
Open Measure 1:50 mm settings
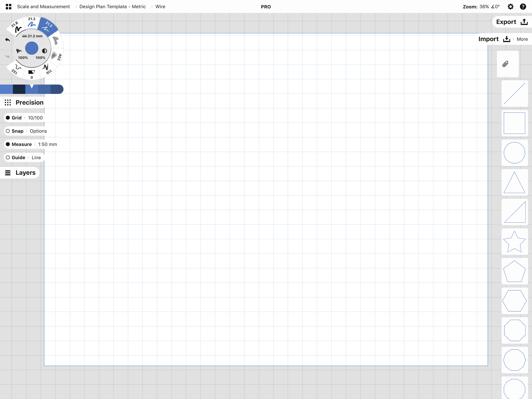(47, 144)
